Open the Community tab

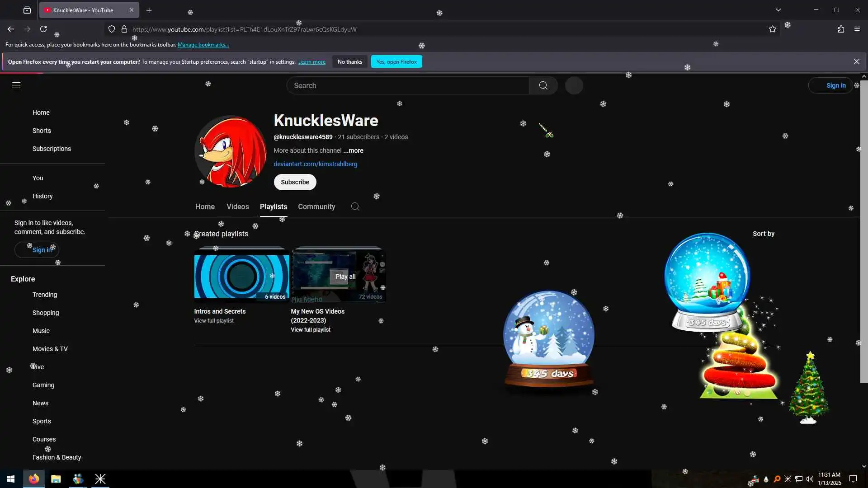pyautogui.click(x=316, y=206)
